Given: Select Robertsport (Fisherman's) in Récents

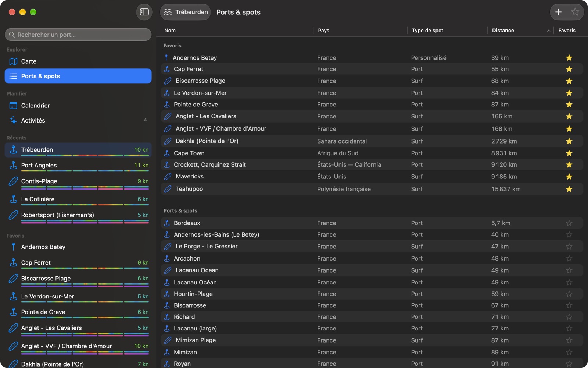Looking at the screenshot, I should coord(78,216).
